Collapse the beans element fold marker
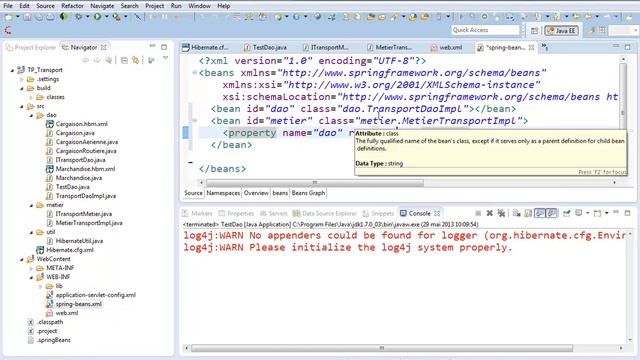This screenshot has height=360, width=640. click(195, 73)
